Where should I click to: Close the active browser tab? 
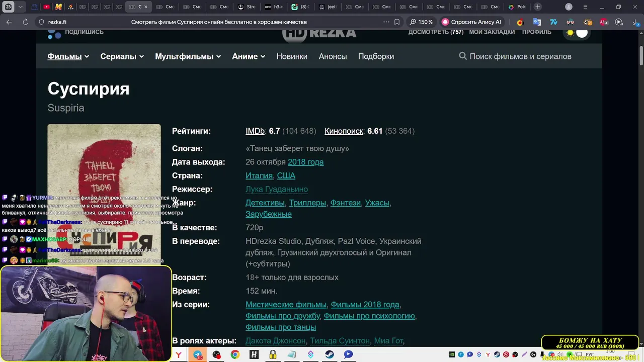point(146,7)
